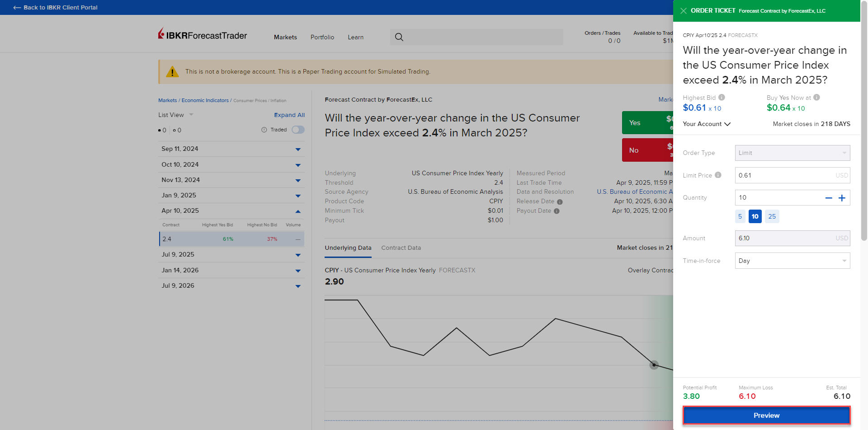Increase quantity with the plus icon
Image resolution: width=868 pixels, height=430 pixels.
842,198
